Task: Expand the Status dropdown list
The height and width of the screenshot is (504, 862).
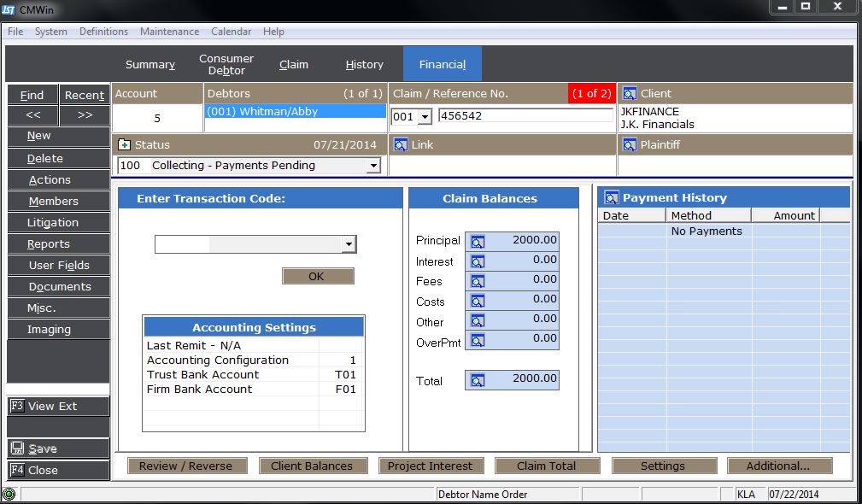Action: coord(372,166)
